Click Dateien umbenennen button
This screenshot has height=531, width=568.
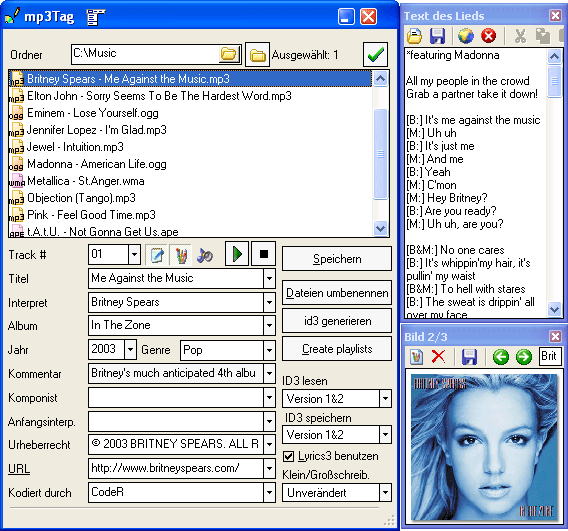coord(337,293)
